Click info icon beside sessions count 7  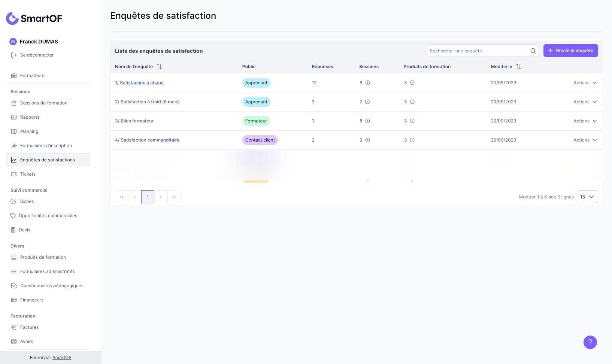pyautogui.click(x=367, y=102)
